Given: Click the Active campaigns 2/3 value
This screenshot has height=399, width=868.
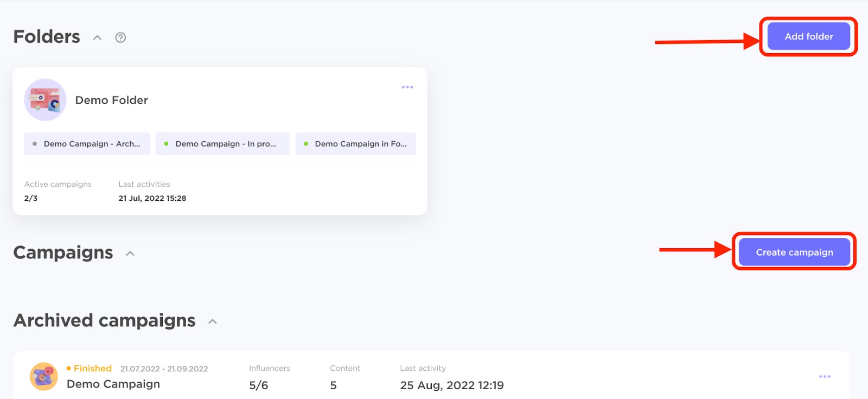Looking at the screenshot, I should click(31, 199).
